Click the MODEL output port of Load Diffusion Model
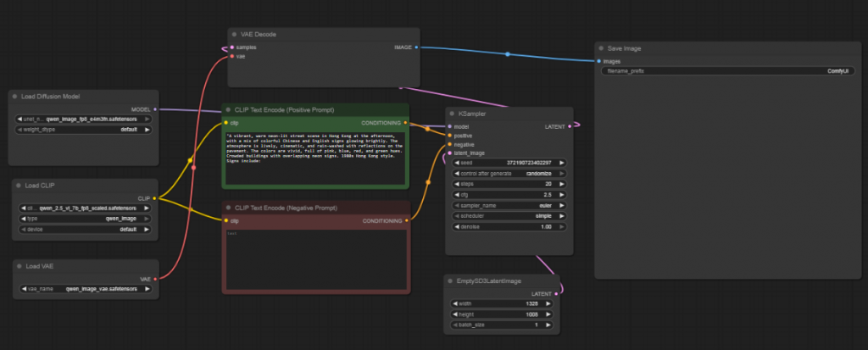 (154, 109)
